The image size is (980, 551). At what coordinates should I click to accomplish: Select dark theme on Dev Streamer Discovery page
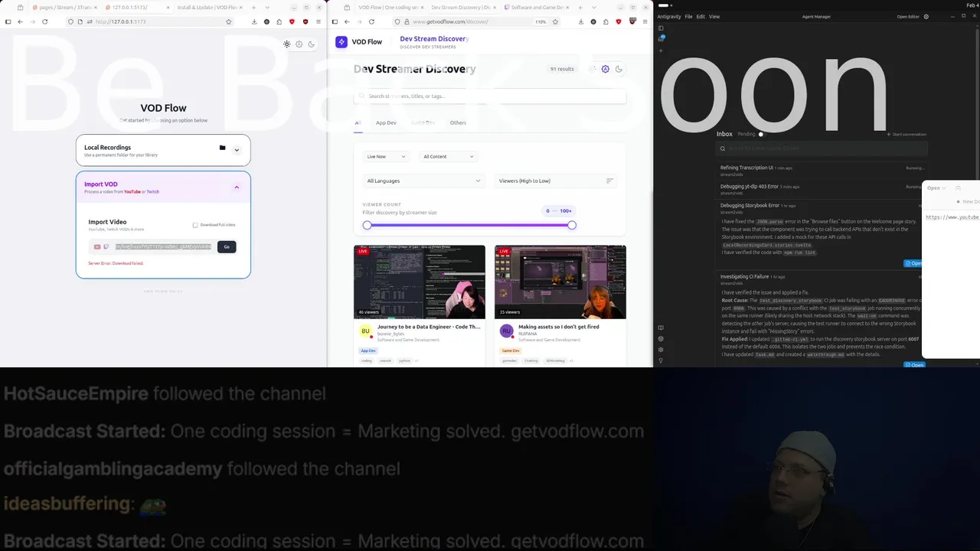(619, 69)
